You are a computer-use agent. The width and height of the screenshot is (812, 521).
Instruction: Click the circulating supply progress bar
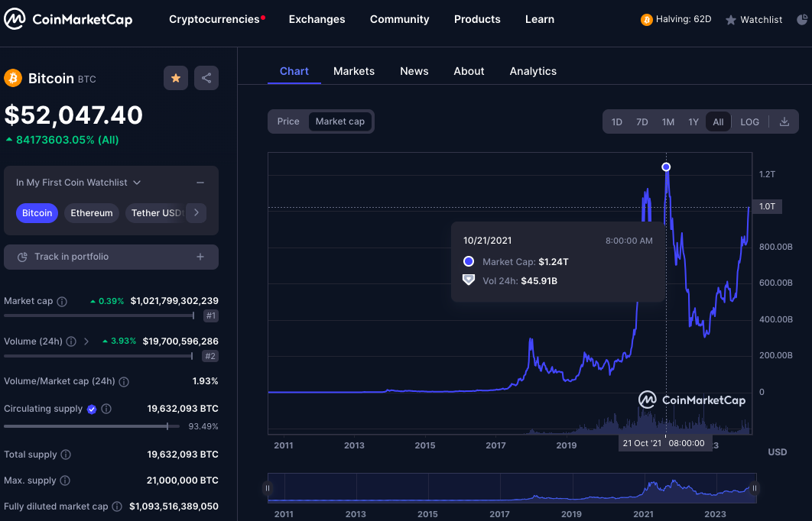[x=92, y=426]
